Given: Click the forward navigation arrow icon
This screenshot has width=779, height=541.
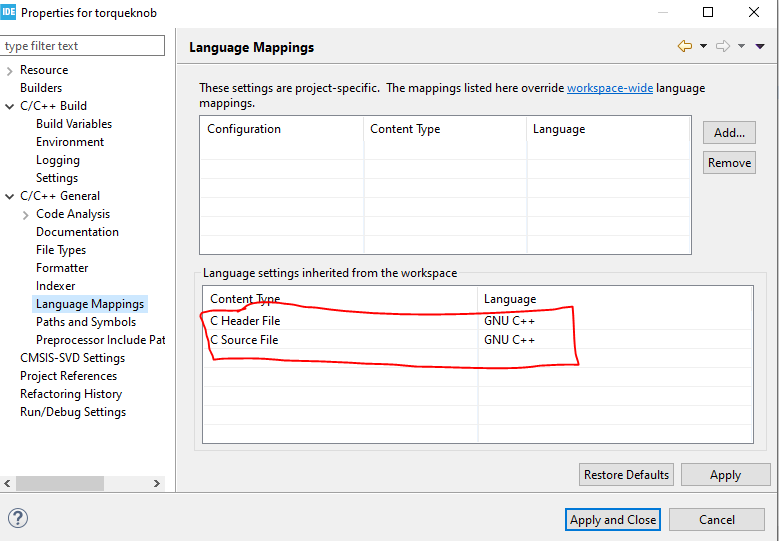Looking at the screenshot, I should 723,46.
